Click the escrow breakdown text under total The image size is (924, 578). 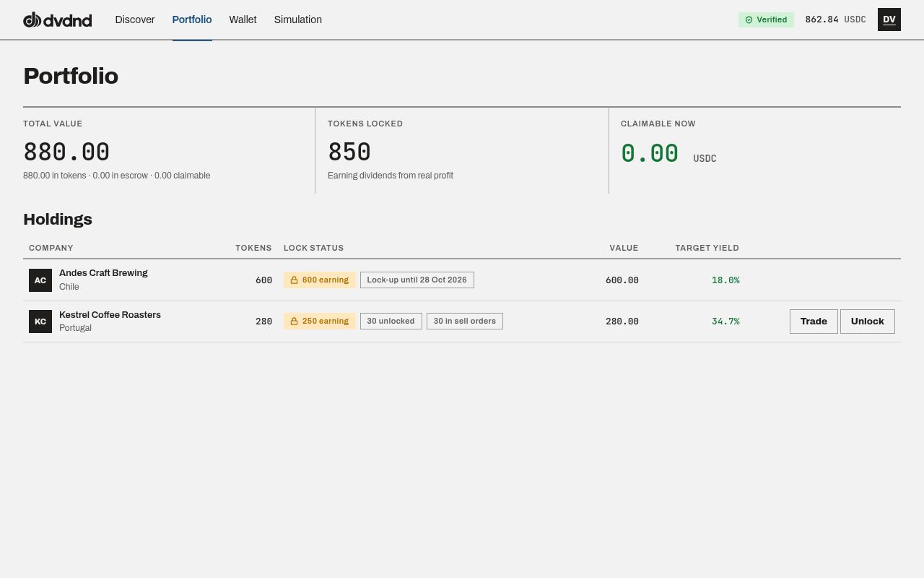pyautogui.click(x=117, y=176)
